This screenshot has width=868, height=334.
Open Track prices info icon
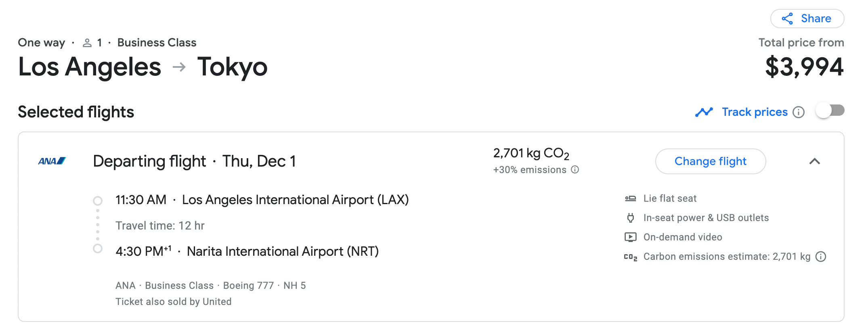(799, 112)
